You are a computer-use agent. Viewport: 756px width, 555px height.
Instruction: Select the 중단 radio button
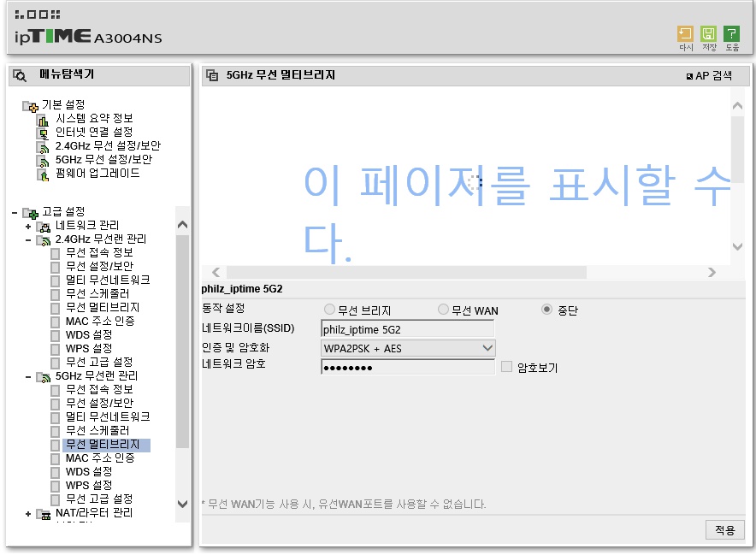(546, 309)
